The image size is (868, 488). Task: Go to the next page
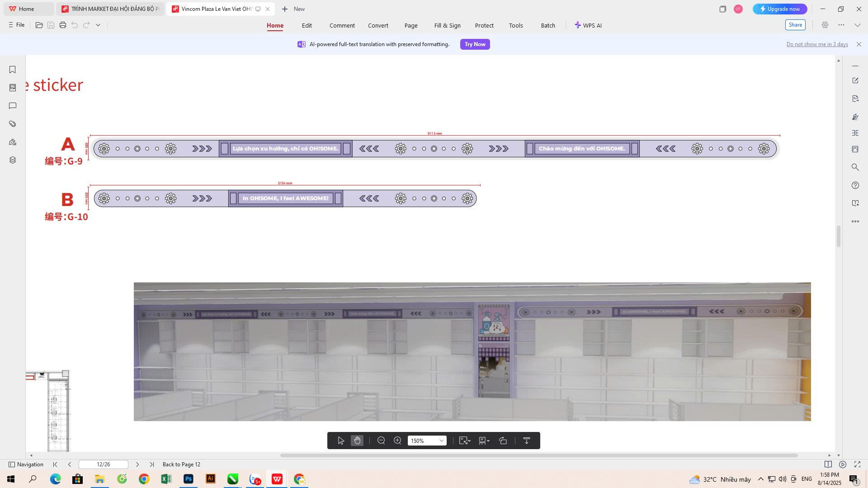(137, 465)
